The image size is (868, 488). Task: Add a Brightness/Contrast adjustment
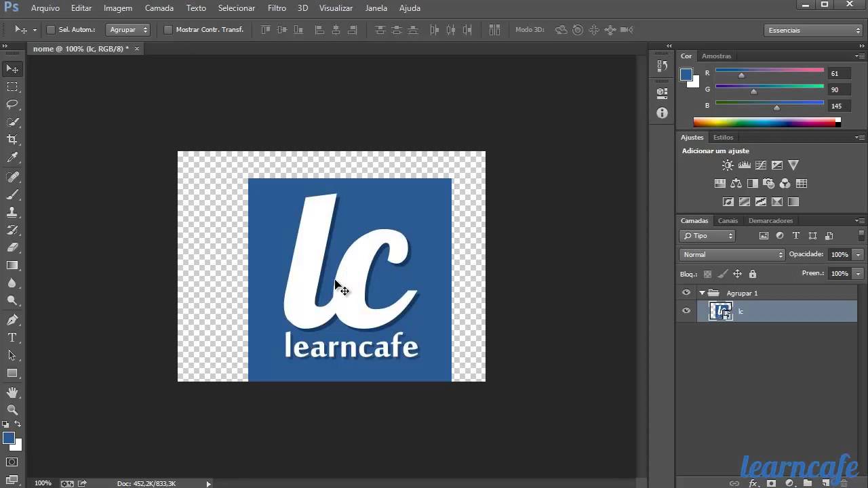pos(728,165)
